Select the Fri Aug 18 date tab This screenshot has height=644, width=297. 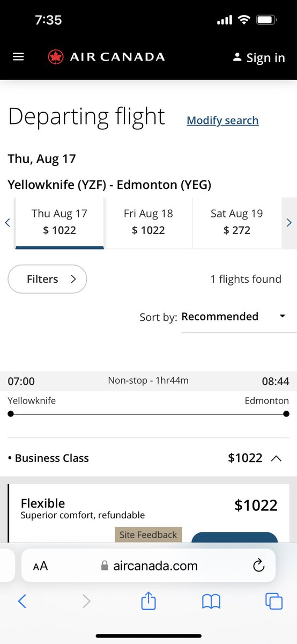point(148,222)
